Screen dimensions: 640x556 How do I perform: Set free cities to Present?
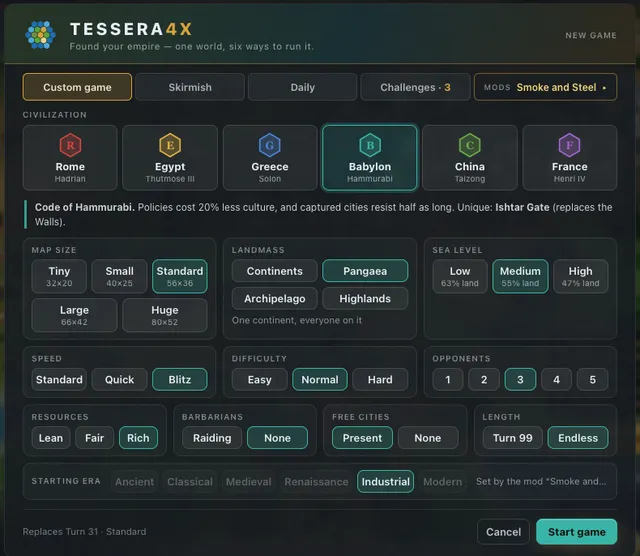tap(362, 438)
